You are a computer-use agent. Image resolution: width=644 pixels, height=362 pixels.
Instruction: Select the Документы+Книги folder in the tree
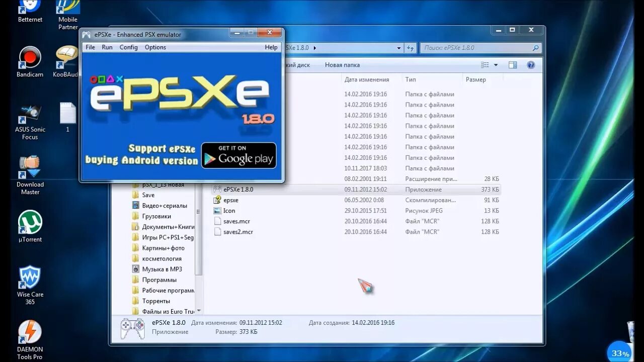163,227
